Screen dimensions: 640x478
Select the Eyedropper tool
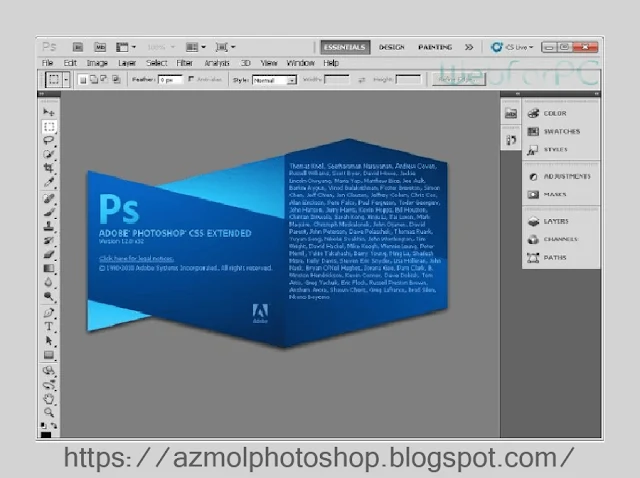[x=49, y=182]
